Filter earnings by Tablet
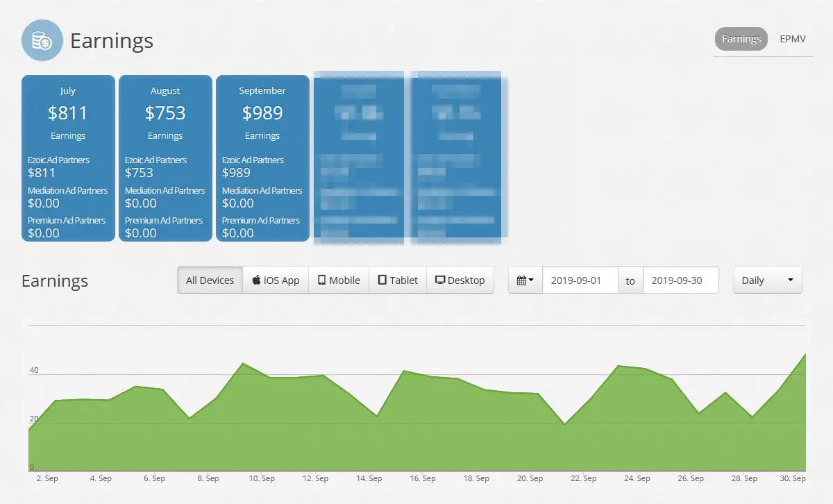 click(398, 280)
